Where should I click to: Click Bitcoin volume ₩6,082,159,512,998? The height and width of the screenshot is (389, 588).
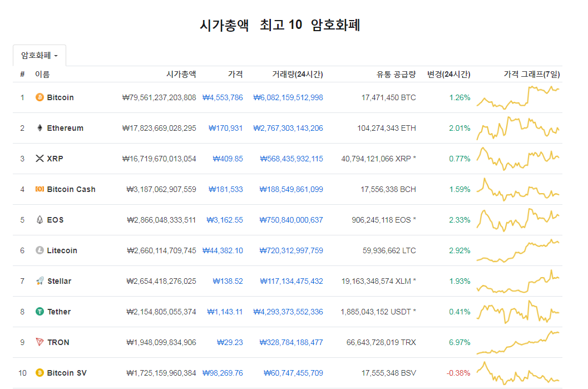tap(288, 97)
